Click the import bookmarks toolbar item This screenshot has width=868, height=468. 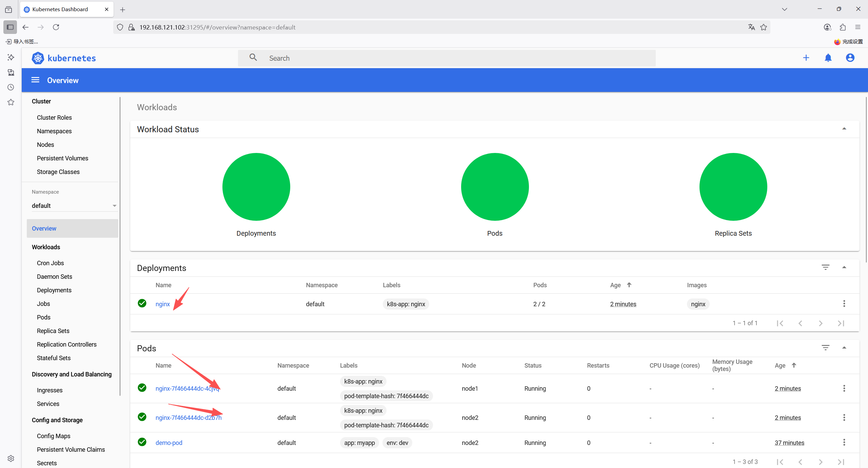tap(22, 41)
